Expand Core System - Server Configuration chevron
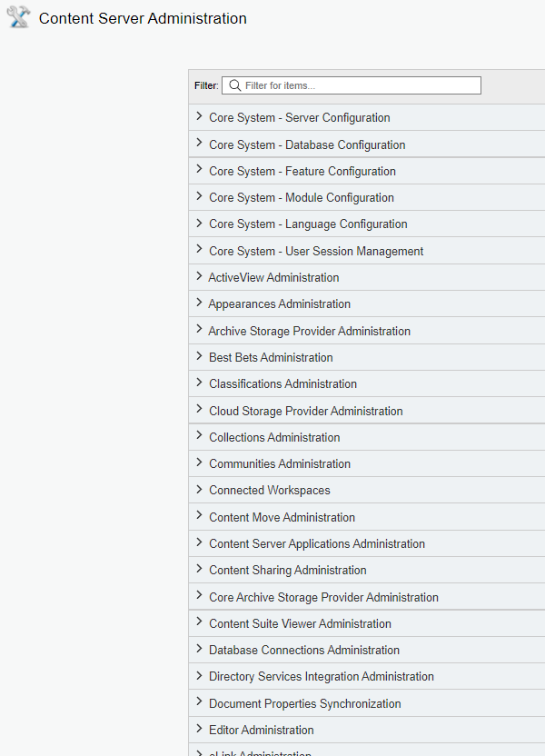The width and height of the screenshot is (545, 756). point(199,117)
